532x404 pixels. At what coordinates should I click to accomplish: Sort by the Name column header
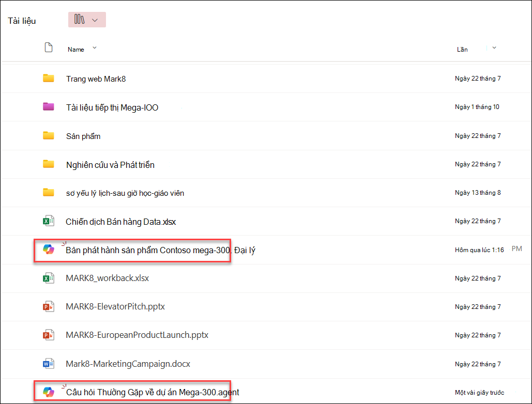coord(75,50)
